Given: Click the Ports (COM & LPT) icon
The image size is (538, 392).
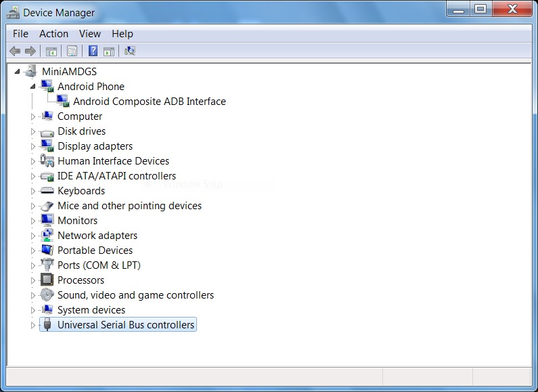Looking at the screenshot, I should (47, 265).
